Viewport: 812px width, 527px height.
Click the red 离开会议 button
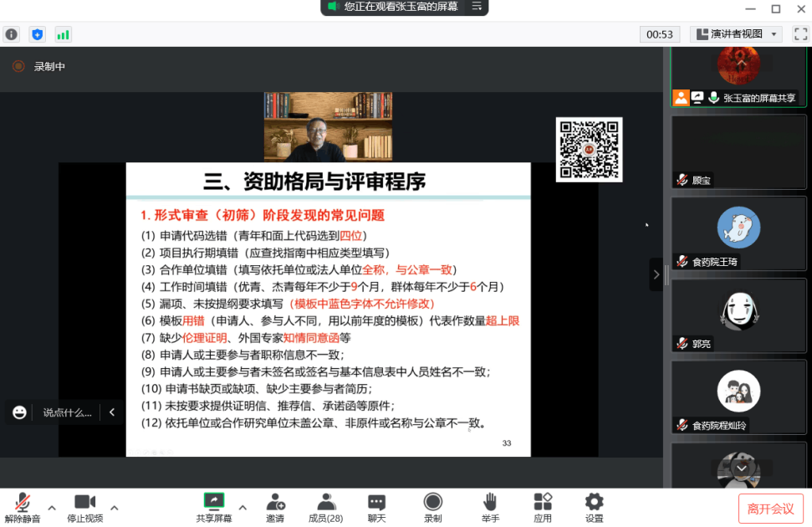pyautogui.click(x=770, y=509)
